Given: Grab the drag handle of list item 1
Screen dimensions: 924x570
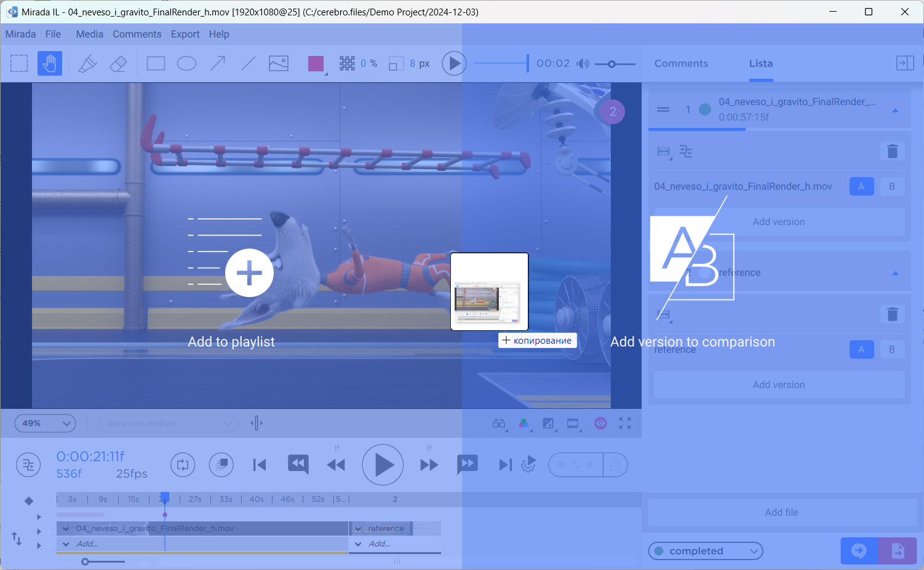Looking at the screenshot, I should pyautogui.click(x=663, y=109).
